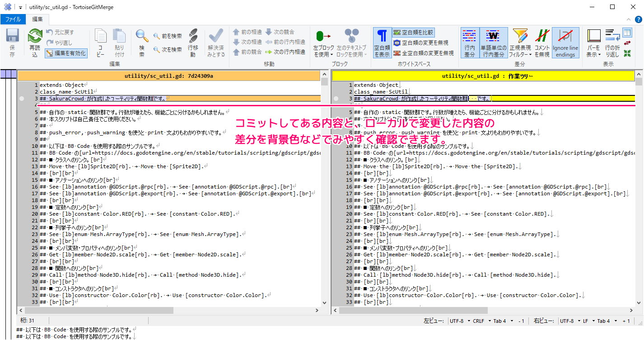Click left pane line 2 class_name ScUtil
This screenshot has width=644, height=340.
pyautogui.click(x=67, y=92)
